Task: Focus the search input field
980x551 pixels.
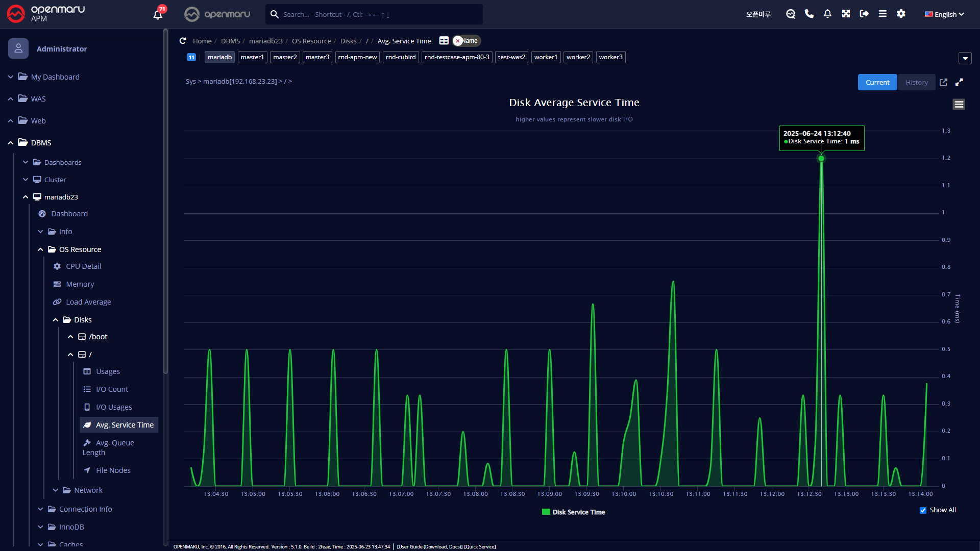Action: [378, 14]
